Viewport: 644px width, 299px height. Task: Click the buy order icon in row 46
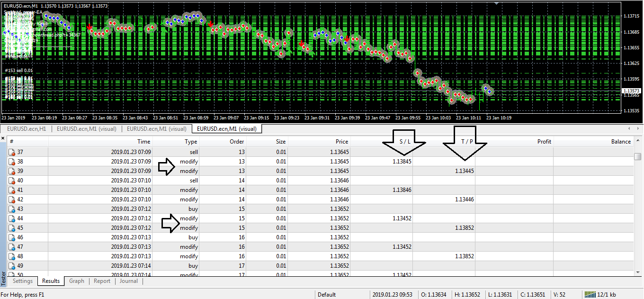click(x=12, y=237)
